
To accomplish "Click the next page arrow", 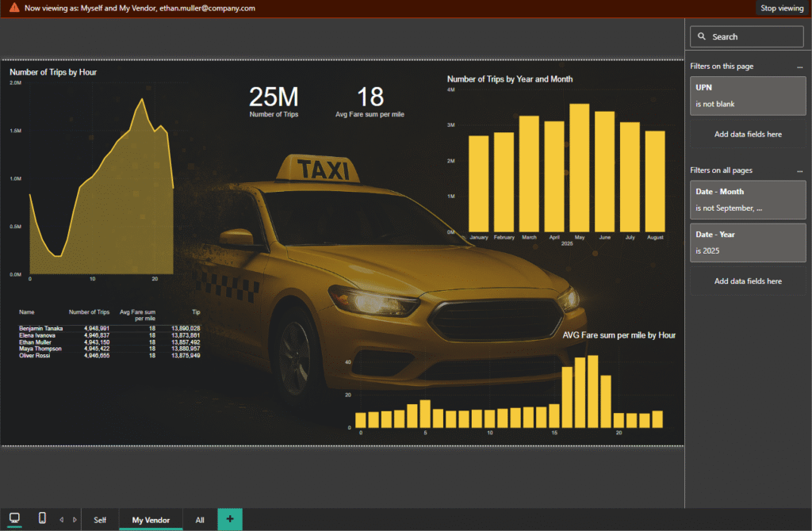I will [75, 520].
